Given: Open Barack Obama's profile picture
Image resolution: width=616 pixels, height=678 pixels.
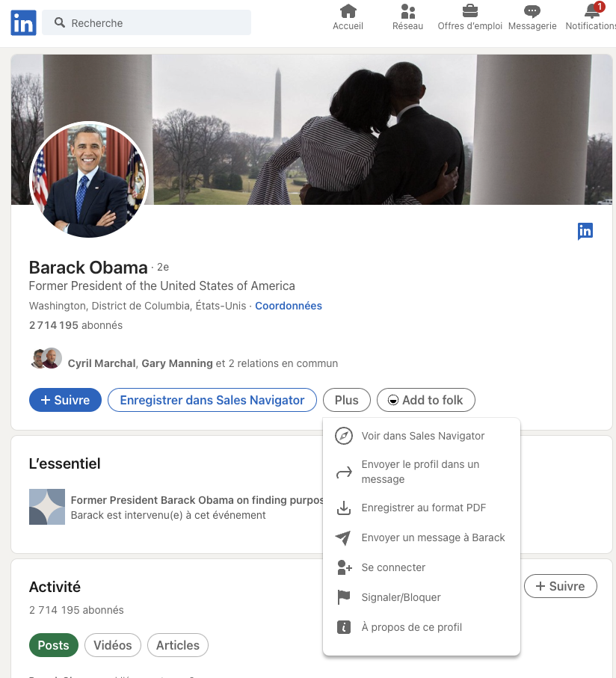Looking at the screenshot, I should pyautogui.click(x=89, y=180).
